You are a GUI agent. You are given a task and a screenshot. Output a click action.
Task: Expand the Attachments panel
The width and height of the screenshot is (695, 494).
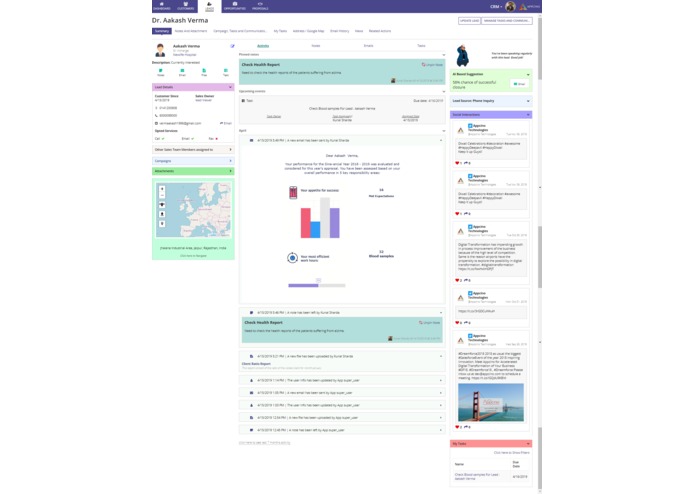pos(230,171)
